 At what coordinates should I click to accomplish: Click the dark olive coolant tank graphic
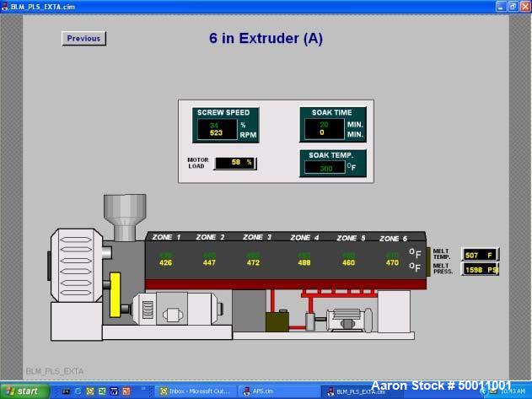click(x=277, y=321)
